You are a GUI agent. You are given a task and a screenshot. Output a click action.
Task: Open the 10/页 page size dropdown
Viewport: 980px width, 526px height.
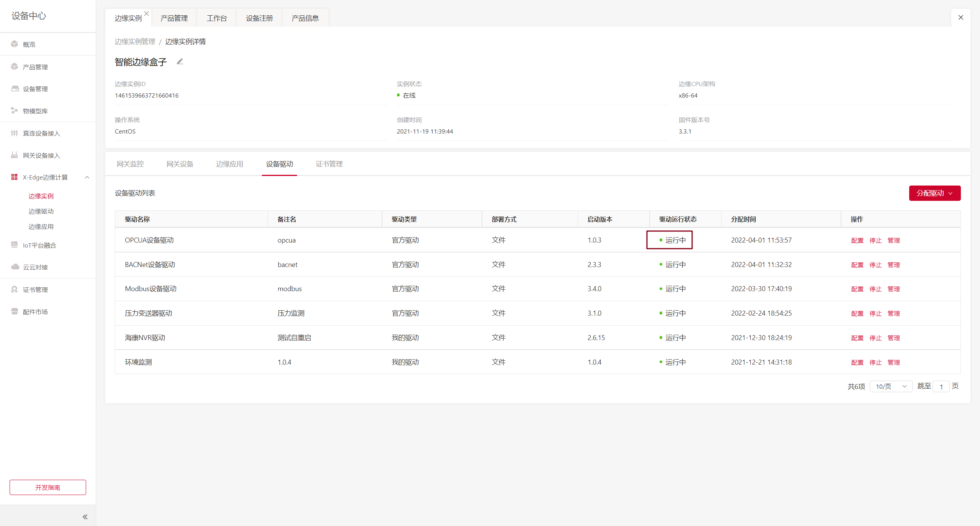[891, 386]
